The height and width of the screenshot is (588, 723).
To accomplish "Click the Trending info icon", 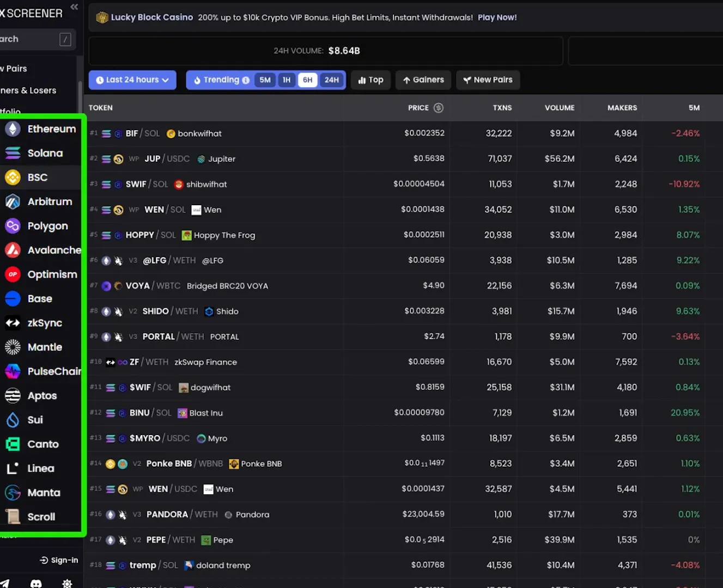I will (246, 80).
